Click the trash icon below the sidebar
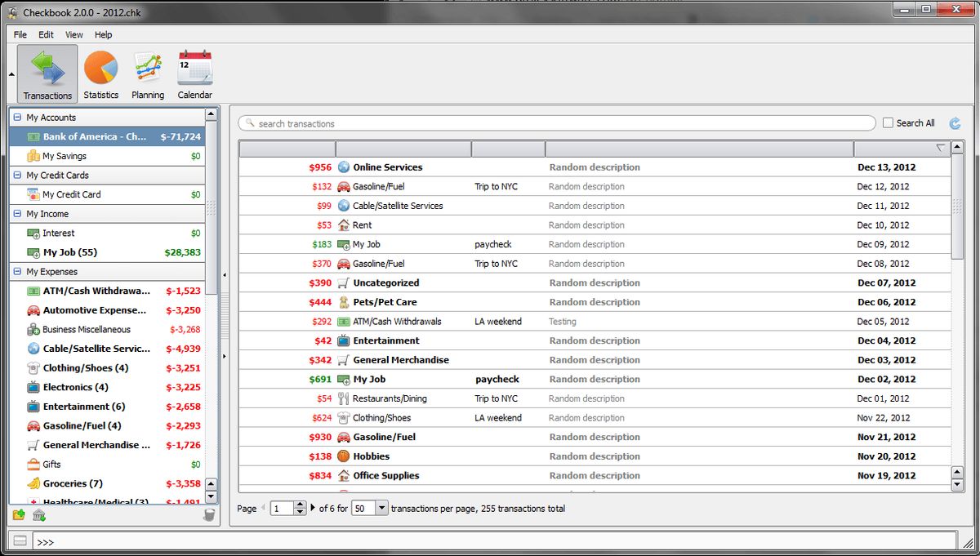 coord(209,514)
